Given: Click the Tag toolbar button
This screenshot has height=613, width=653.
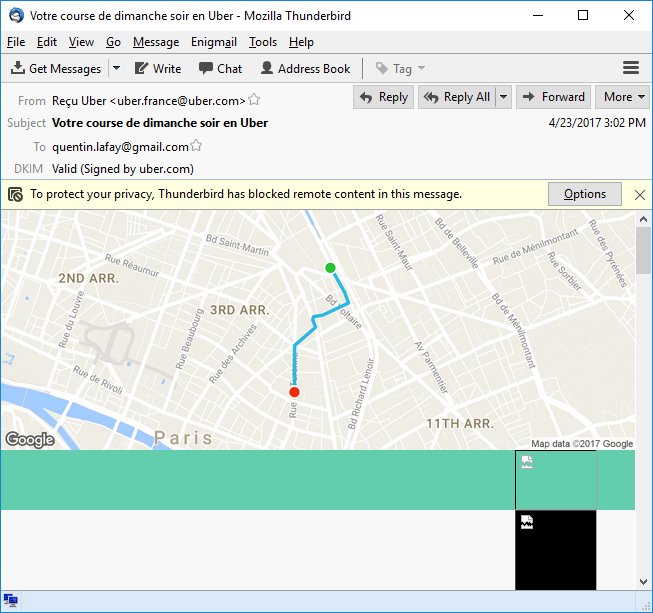Looking at the screenshot, I should [400, 68].
